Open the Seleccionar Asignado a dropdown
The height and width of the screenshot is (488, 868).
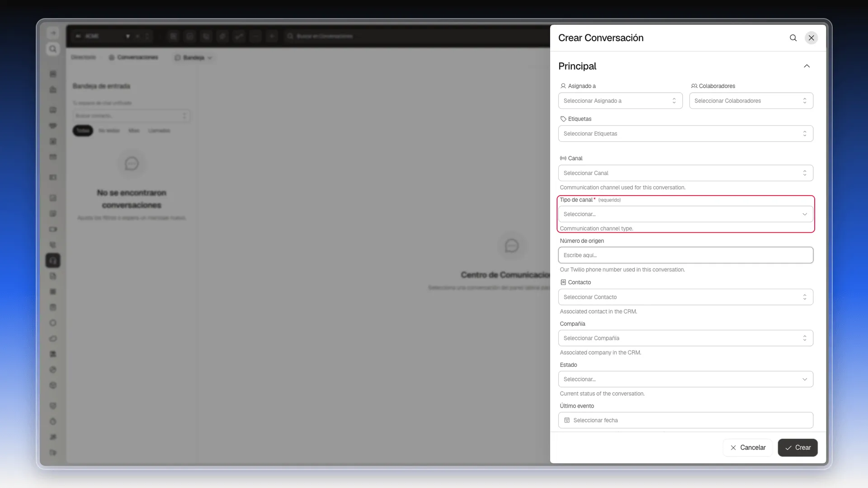[x=620, y=101]
